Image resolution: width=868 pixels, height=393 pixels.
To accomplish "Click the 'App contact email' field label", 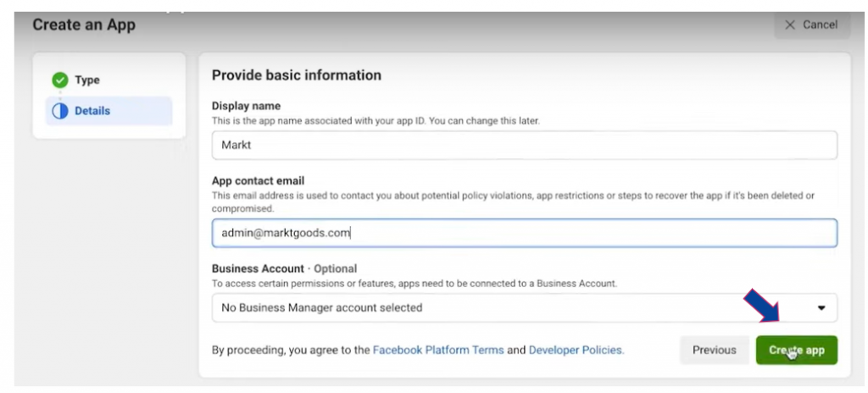I will click(258, 180).
